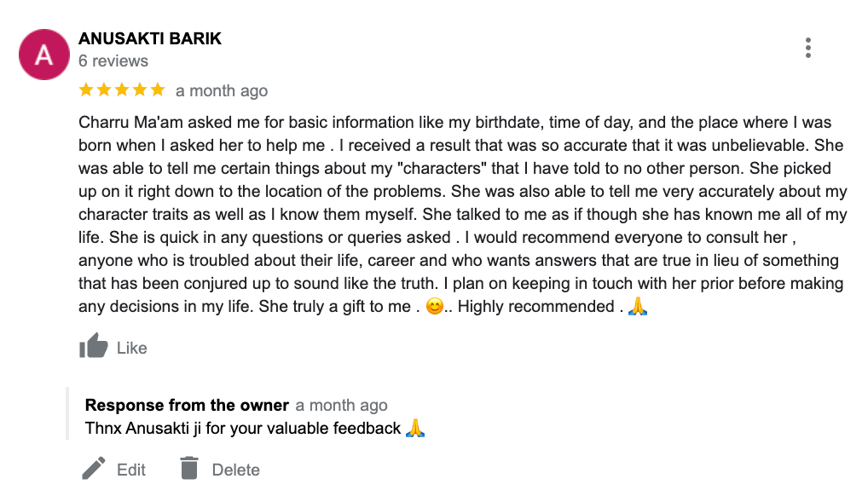Click the thumbs-up icon on the review
The height and width of the screenshot is (496, 868).
[x=93, y=346]
